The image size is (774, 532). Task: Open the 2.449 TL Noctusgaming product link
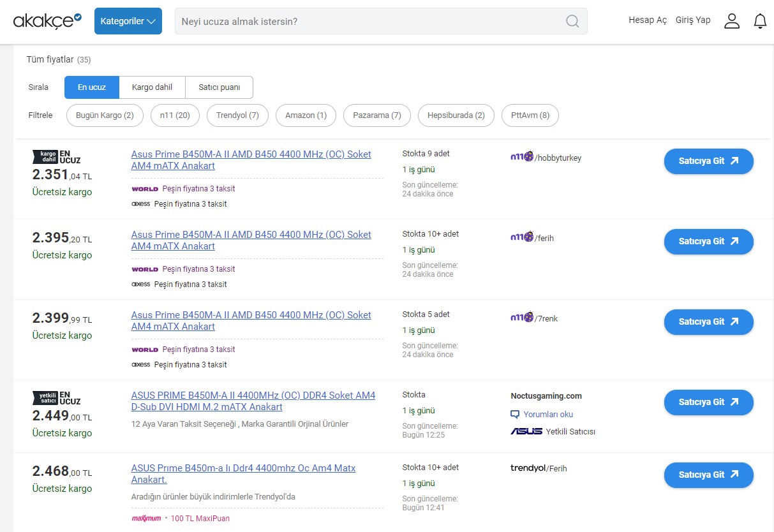tap(253, 401)
